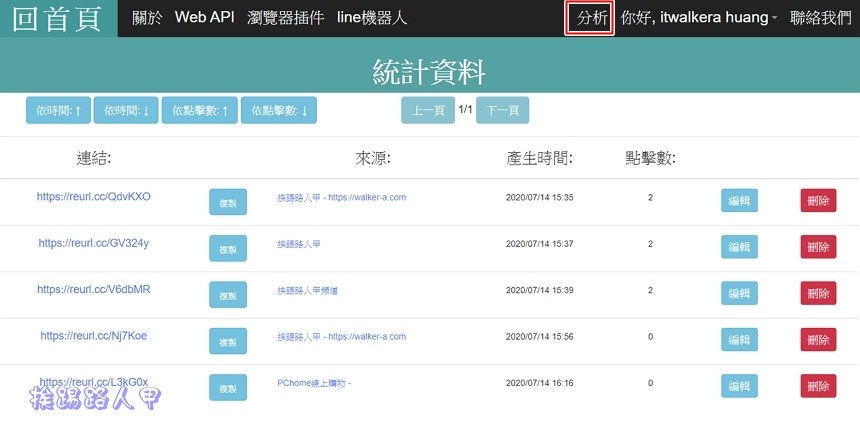The height and width of the screenshot is (423, 860).
Task: Go to next page with 下一頁
Action: (502, 110)
